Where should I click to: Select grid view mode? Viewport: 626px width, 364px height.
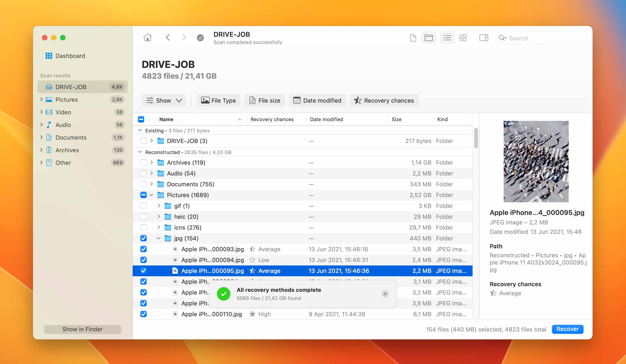pos(463,38)
